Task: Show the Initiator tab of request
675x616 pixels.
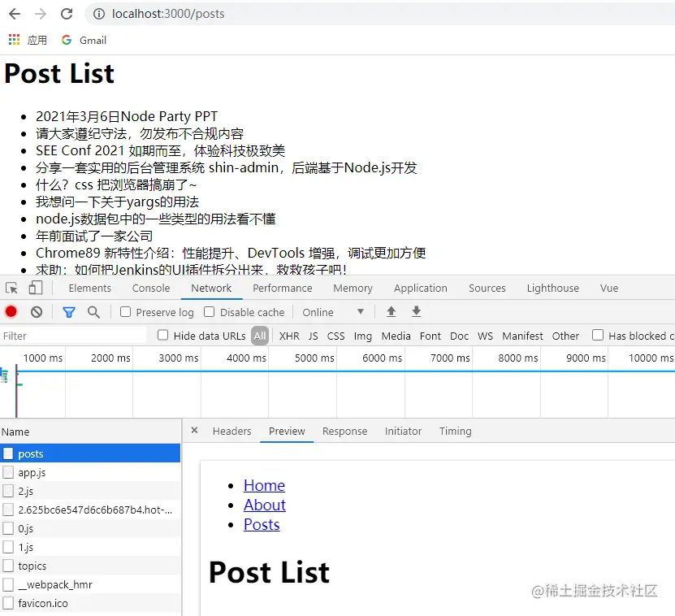Action: pos(403,432)
